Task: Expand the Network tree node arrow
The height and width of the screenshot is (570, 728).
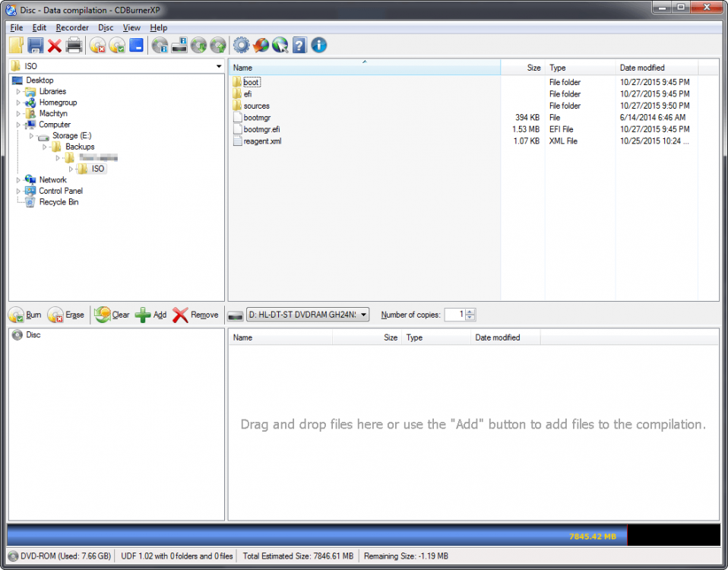Action: (18, 180)
